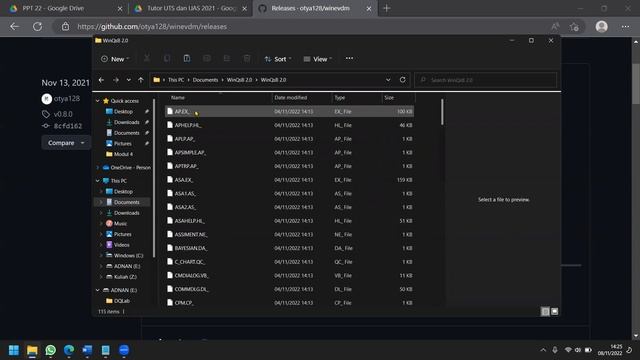Select Downloads under Quick access
640x360 pixels.
127,122
